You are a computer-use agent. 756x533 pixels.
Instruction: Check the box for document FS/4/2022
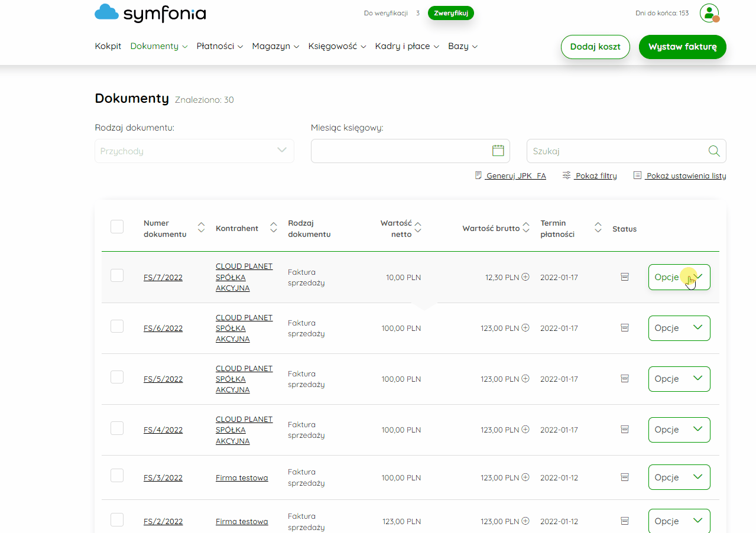point(117,428)
